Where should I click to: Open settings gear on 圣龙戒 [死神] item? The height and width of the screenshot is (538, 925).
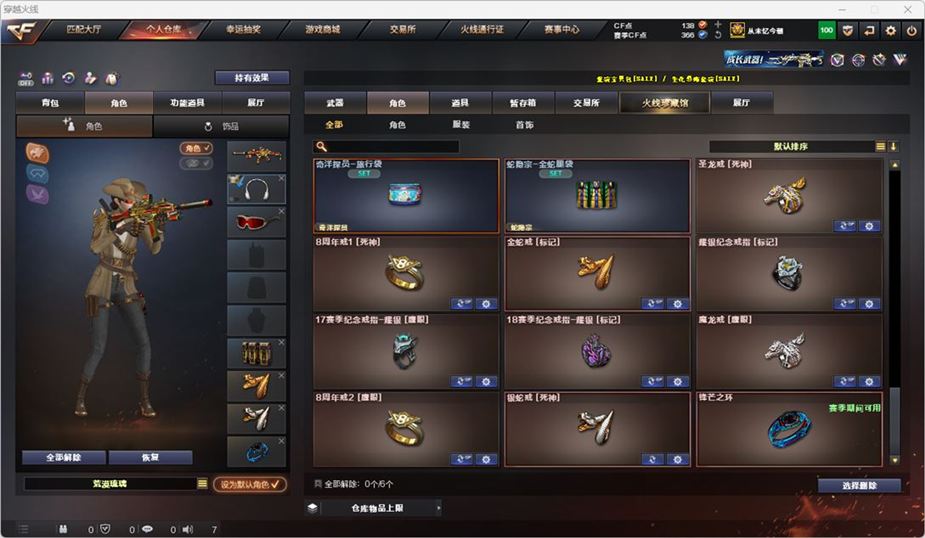pos(869,226)
